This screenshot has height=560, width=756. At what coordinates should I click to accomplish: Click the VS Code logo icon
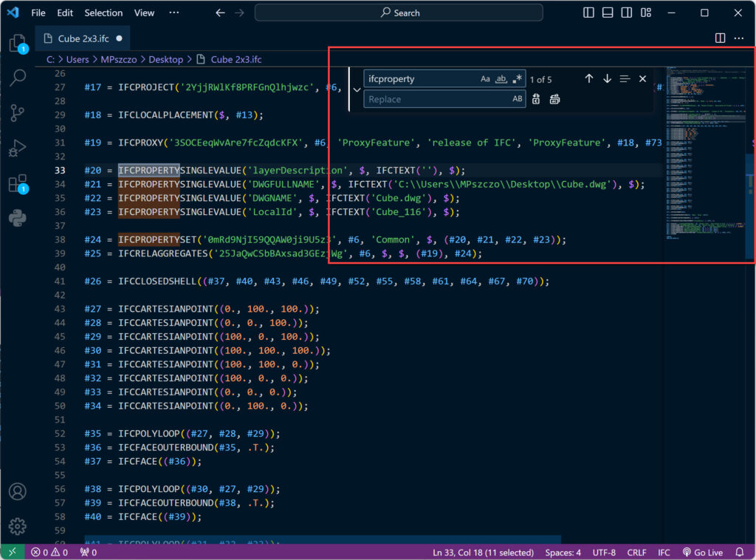(x=13, y=13)
